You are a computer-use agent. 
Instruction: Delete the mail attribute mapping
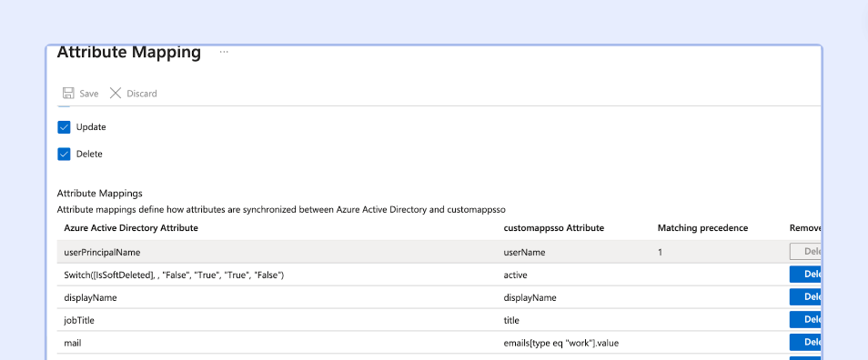805,343
